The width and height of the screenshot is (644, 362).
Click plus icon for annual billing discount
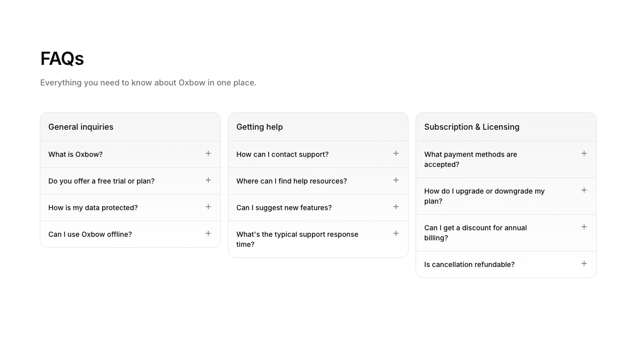[x=584, y=227]
